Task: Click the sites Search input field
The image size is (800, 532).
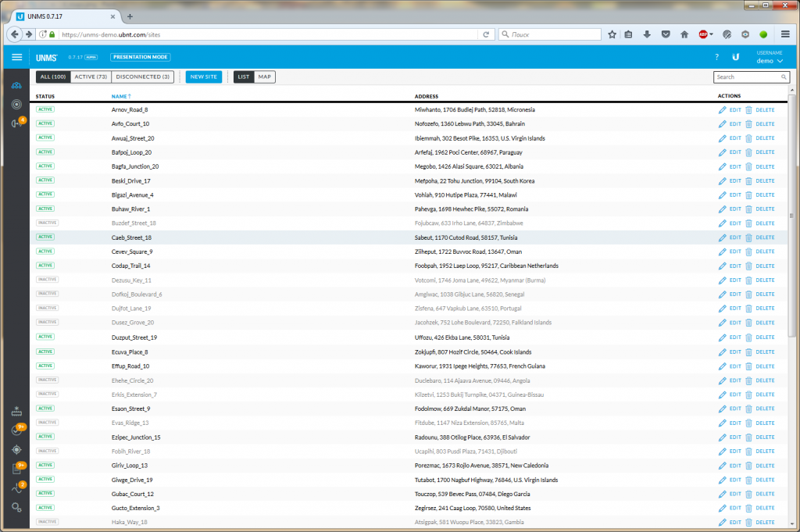Action: [748, 77]
